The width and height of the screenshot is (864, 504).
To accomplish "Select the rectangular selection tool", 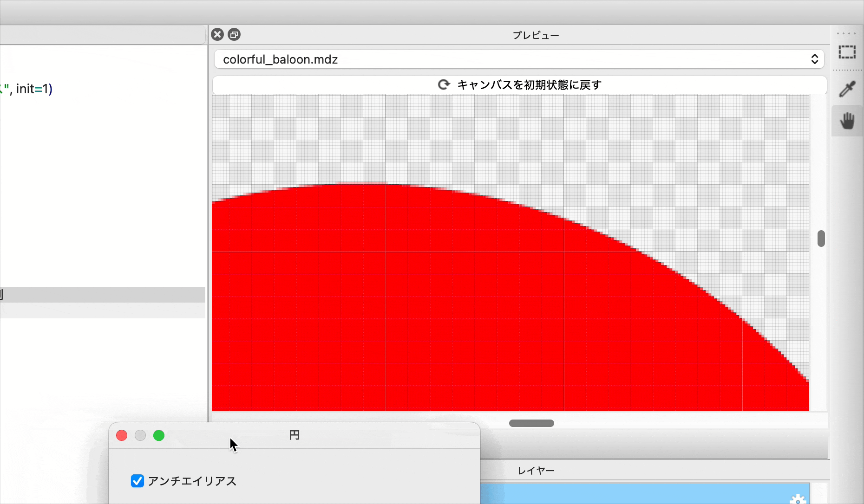I will pos(847,52).
